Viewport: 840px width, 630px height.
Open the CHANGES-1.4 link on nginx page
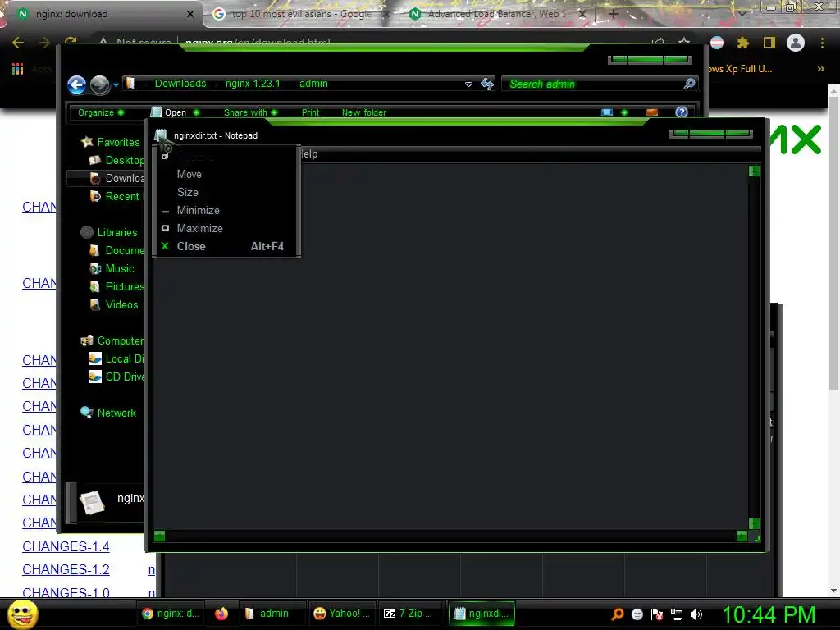click(66, 546)
